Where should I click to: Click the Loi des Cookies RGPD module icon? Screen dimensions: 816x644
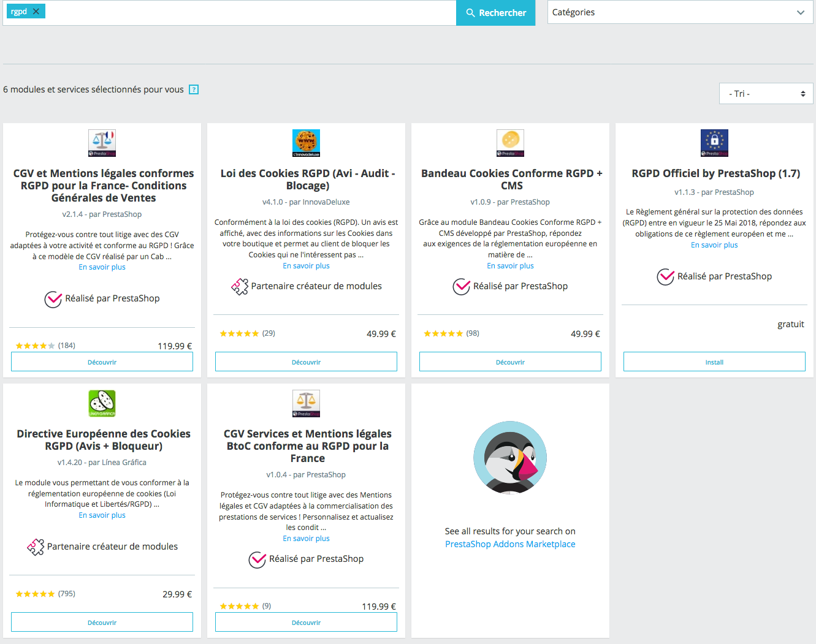point(306,143)
